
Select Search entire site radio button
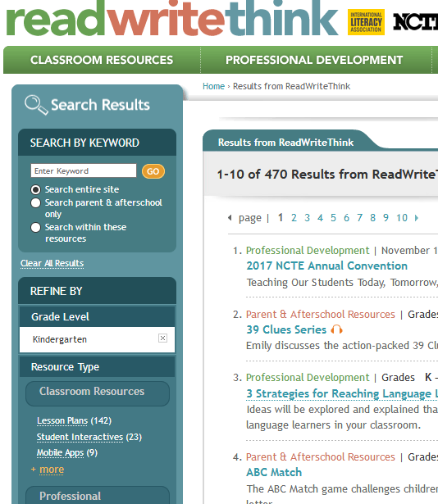coord(36,189)
